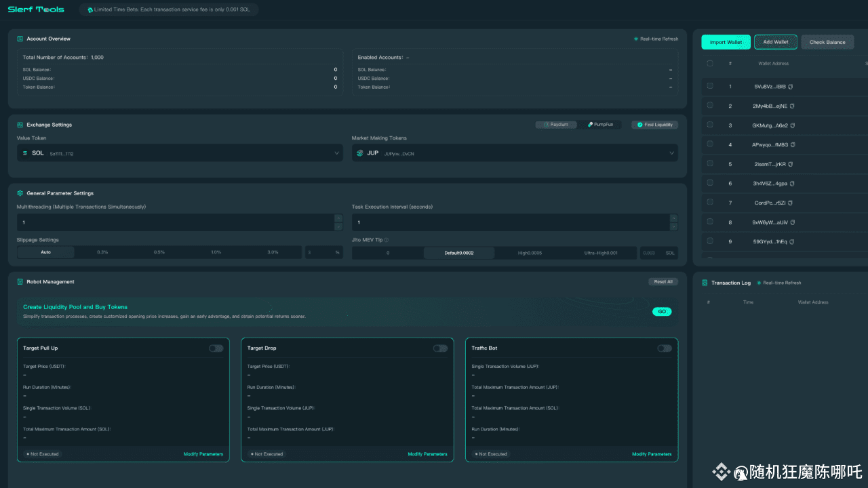This screenshot has width=868, height=488.
Task: Turn on the Traffic Bot switch
Action: 664,348
